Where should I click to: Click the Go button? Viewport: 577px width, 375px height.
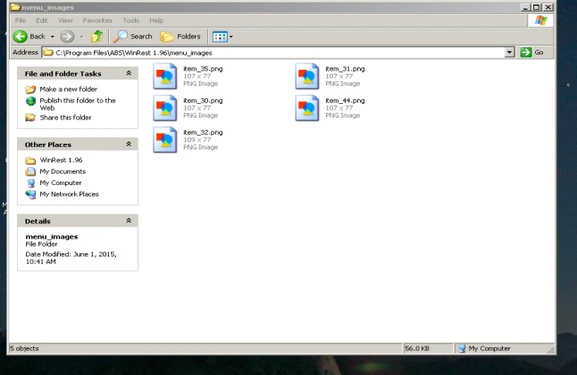point(532,52)
